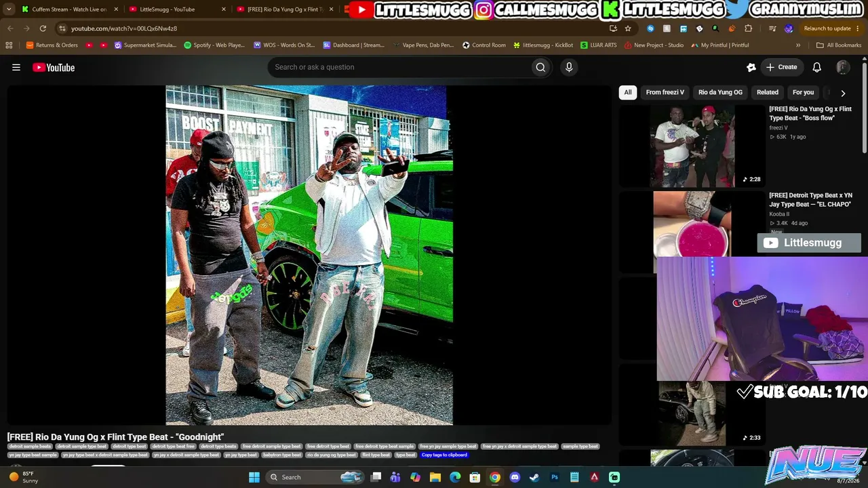Open "Boss flow" suggested video thumbnail
The width and height of the screenshot is (868, 488).
[x=692, y=145]
